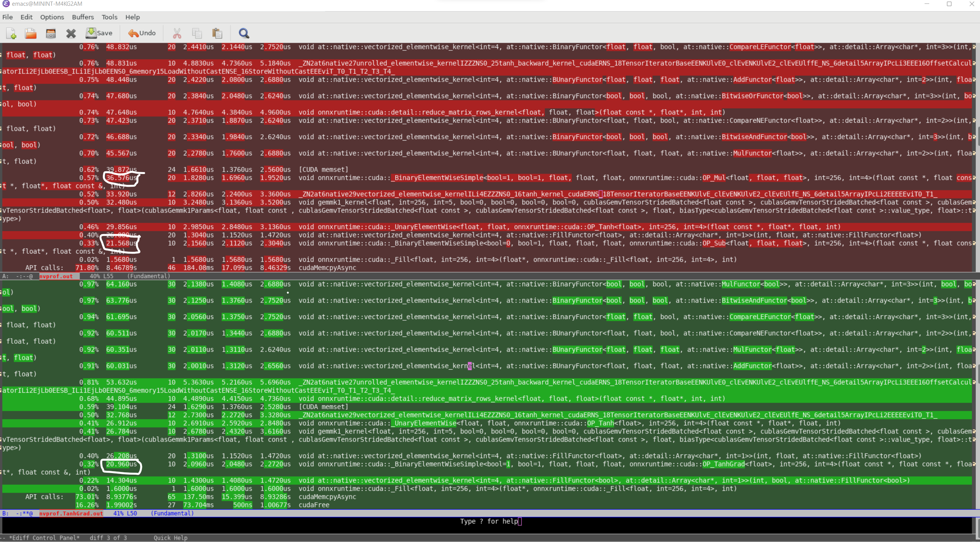Click nvprof.TanhGrad.out buffer name in mode line
Screen dimensions: 980x542
pyautogui.click(x=71, y=513)
